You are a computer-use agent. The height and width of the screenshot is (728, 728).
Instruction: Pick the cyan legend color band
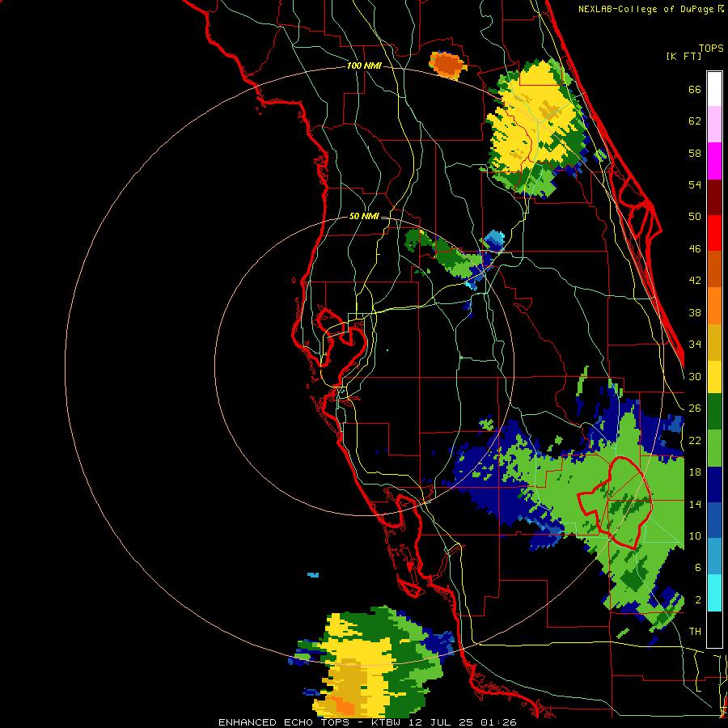click(714, 593)
